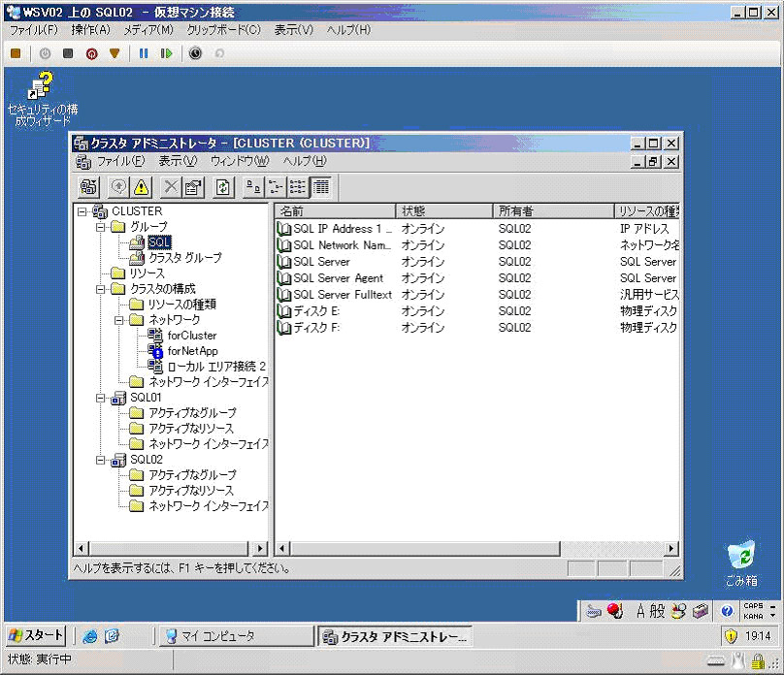Click the red Shut Down icon in VM toolbar
The width and height of the screenshot is (784, 675).
(x=91, y=53)
